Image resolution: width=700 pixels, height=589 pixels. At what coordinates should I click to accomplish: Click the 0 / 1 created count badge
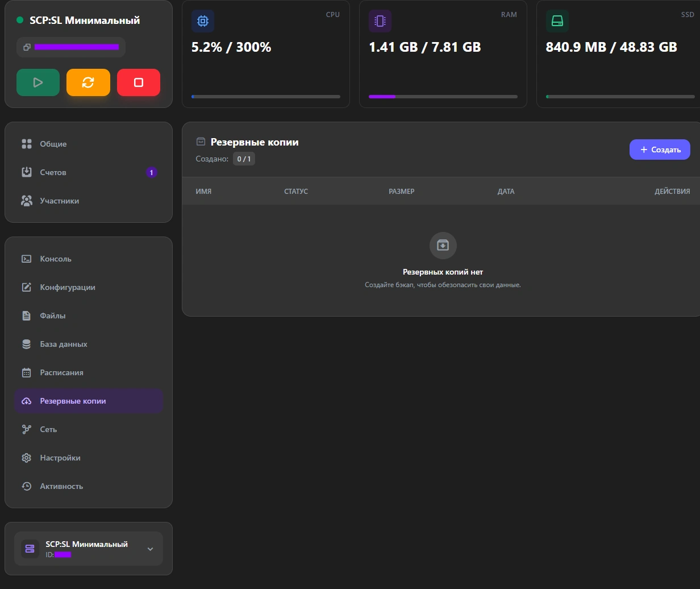click(x=244, y=159)
